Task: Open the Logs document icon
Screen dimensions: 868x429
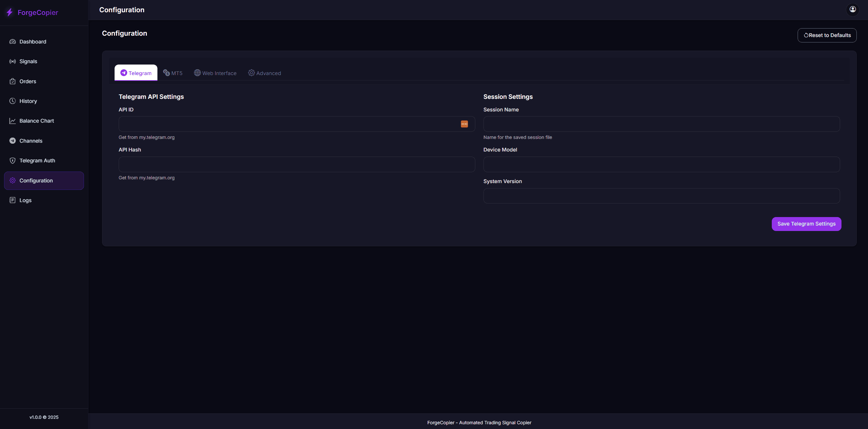Action: coord(13,200)
